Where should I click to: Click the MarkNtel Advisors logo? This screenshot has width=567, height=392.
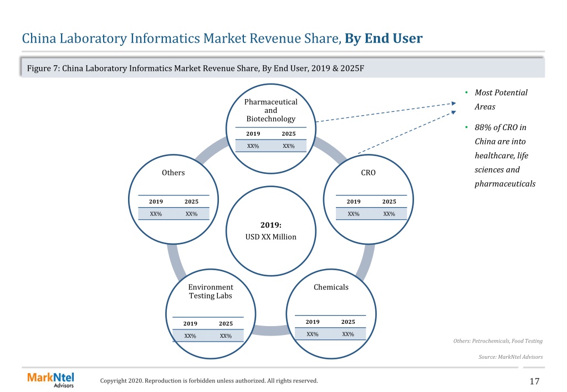click(x=50, y=380)
